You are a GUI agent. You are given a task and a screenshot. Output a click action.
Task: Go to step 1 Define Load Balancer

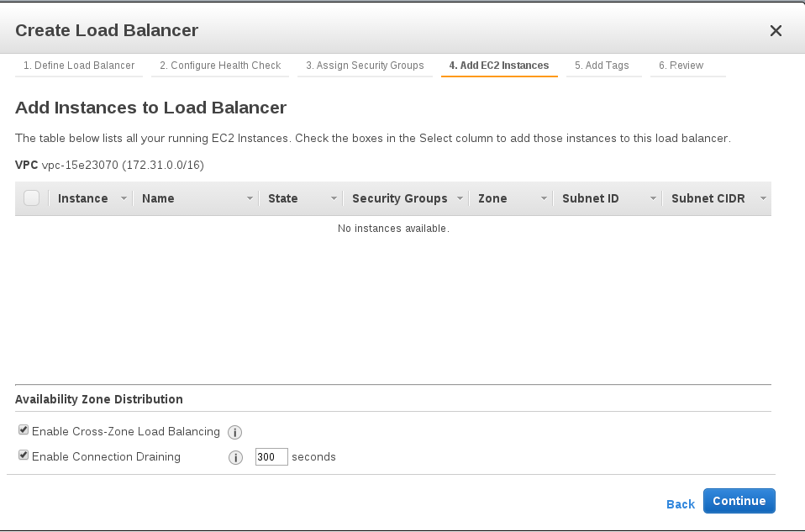coord(79,66)
